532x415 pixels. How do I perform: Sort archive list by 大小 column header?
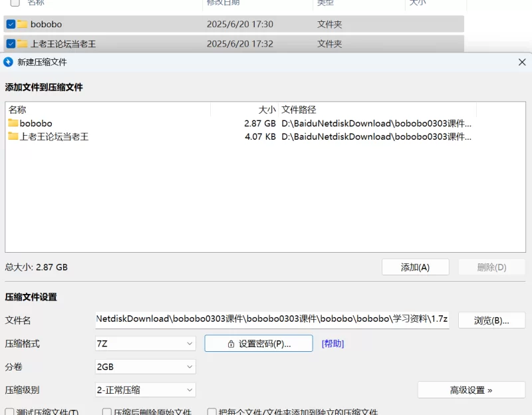pyautogui.click(x=267, y=110)
